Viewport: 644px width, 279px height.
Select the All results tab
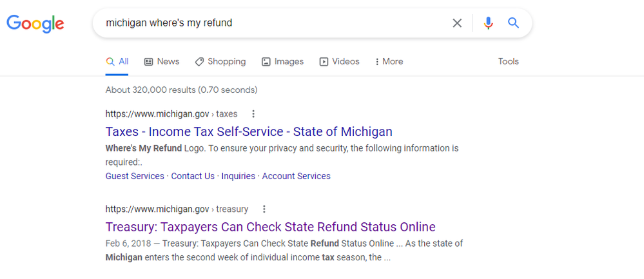(117, 62)
